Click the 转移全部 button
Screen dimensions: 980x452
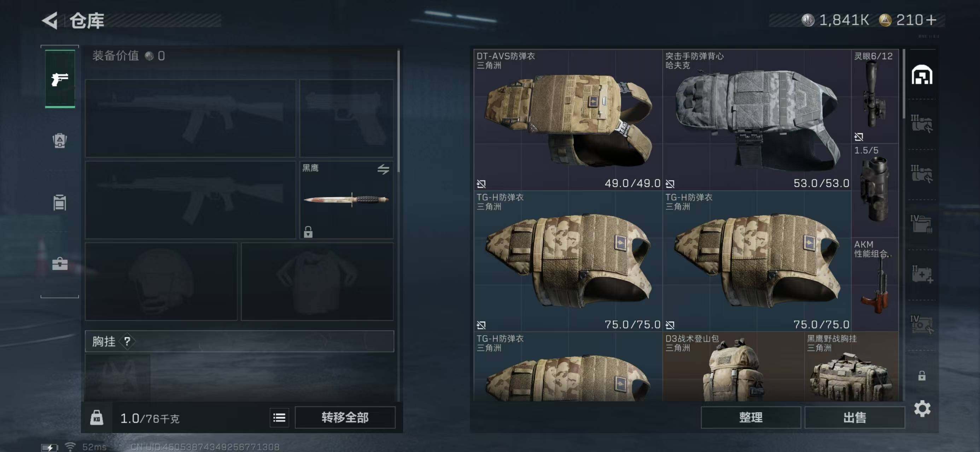[x=345, y=418]
